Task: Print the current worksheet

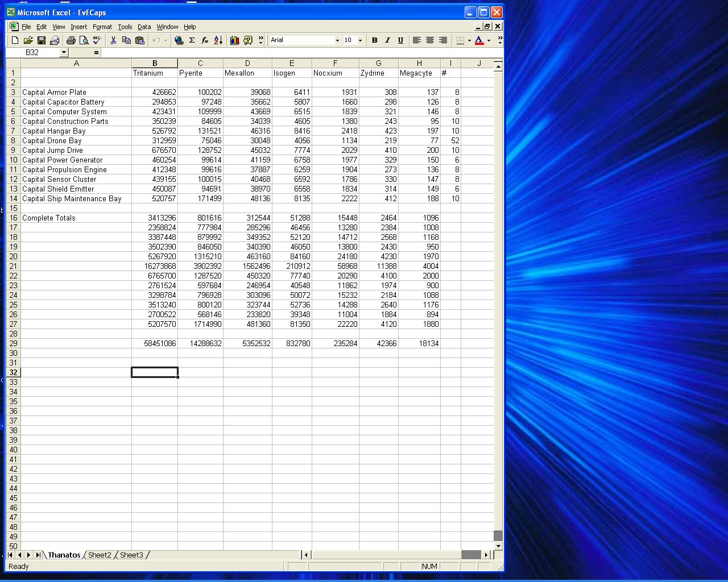Action: [71, 40]
